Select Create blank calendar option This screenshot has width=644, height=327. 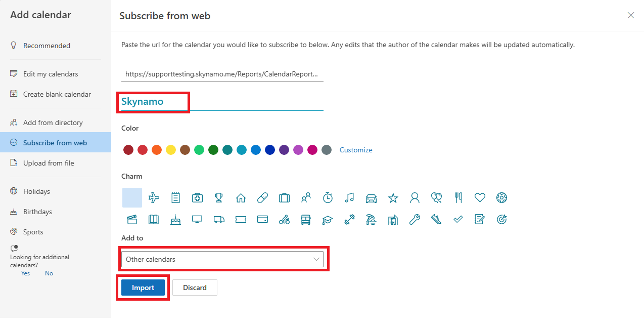pyautogui.click(x=57, y=94)
